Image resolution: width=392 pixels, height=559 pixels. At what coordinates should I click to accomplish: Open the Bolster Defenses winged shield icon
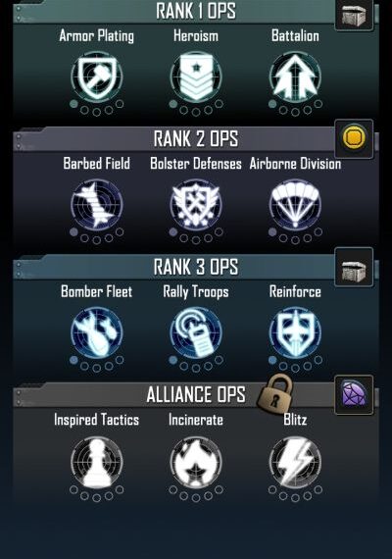pyautogui.click(x=196, y=205)
